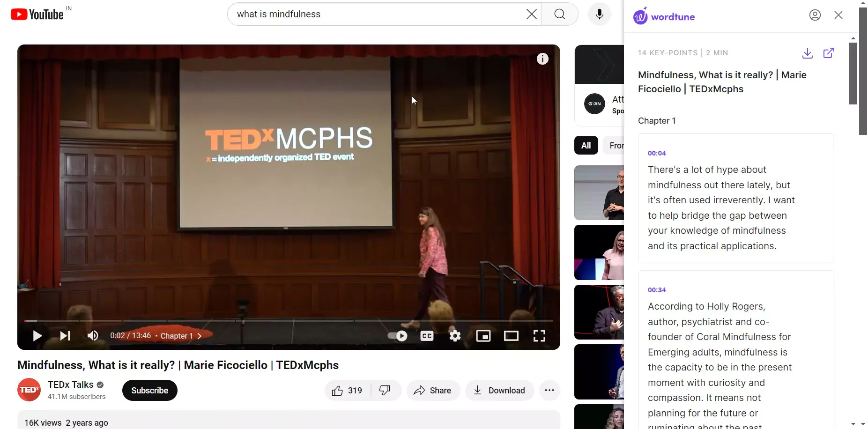Screen dimensions: 868x429
Task: Open more actions three-dot menu
Action: pos(549,391)
